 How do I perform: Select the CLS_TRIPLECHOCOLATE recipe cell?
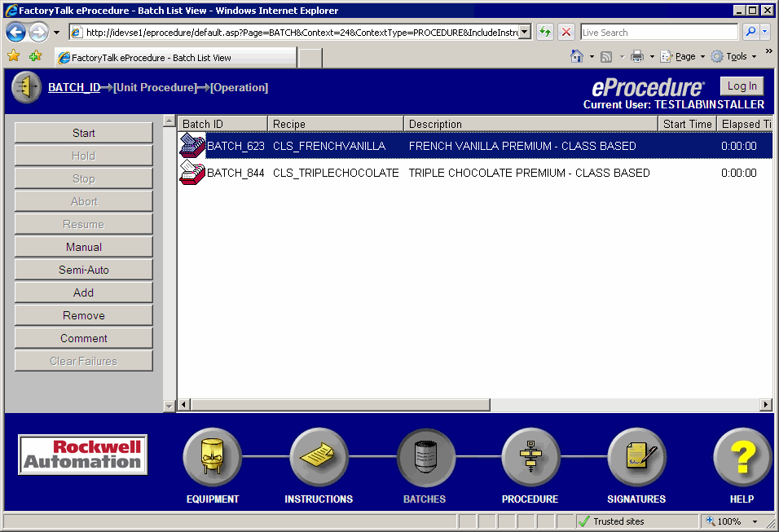point(336,173)
